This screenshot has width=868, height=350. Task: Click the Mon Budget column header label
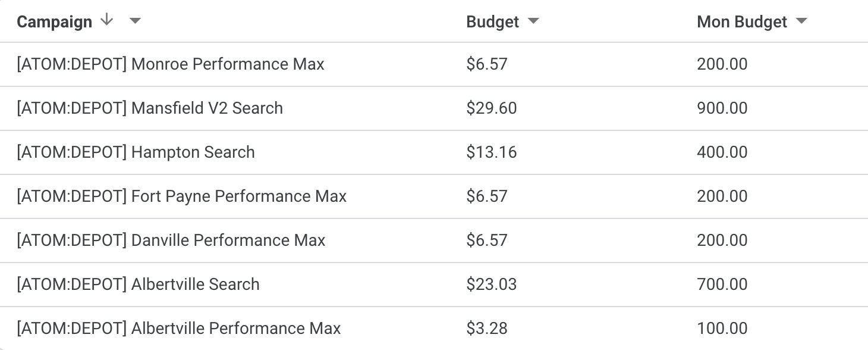[742, 22]
